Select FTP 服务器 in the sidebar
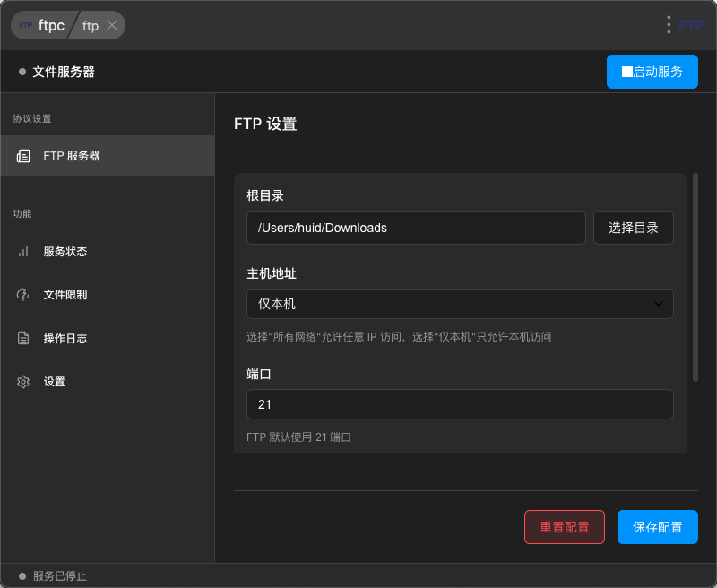 (x=108, y=155)
